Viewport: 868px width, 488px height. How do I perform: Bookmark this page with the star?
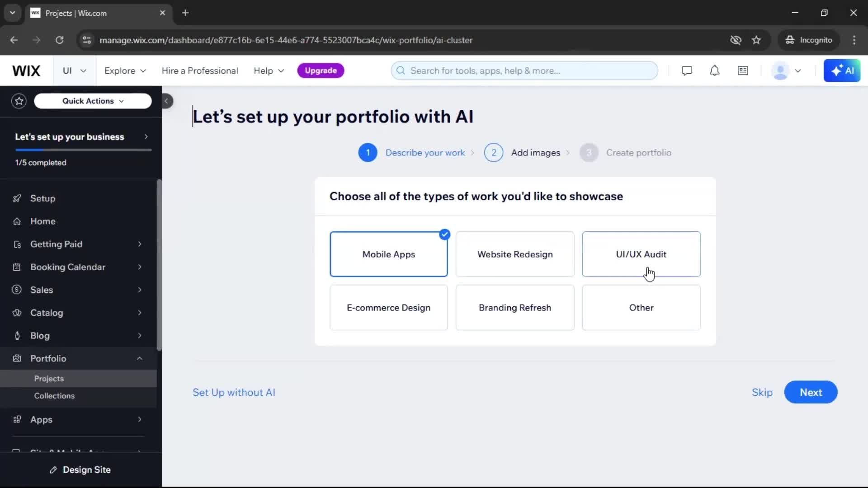(756, 40)
